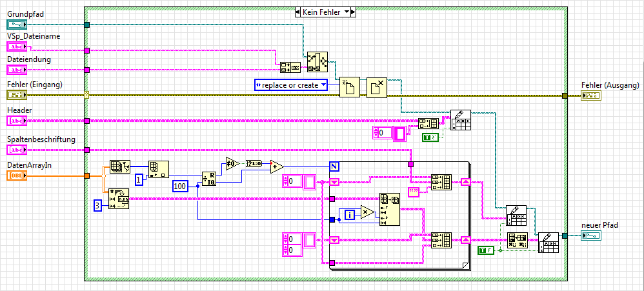Screen dimensions: 644x291
Task: Select the numeric constant 1
Action: point(138,179)
